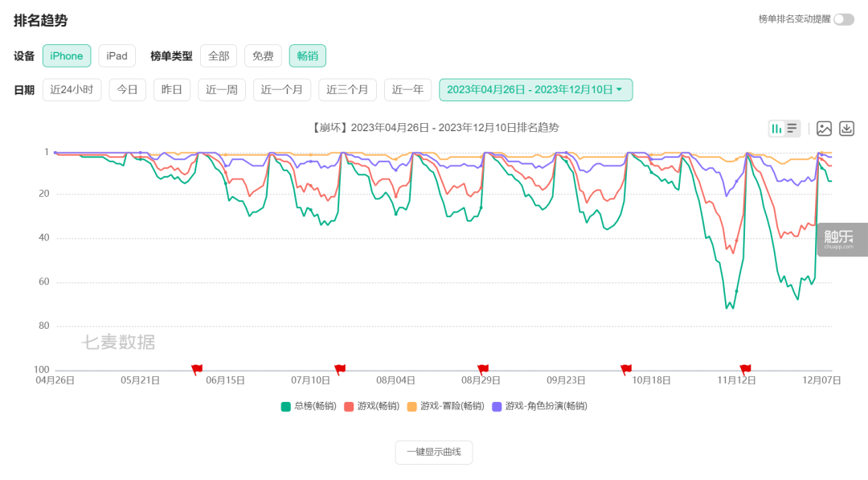Click the red flag near 07月10日
This screenshot has height=480, width=868.
coord(339,369)
